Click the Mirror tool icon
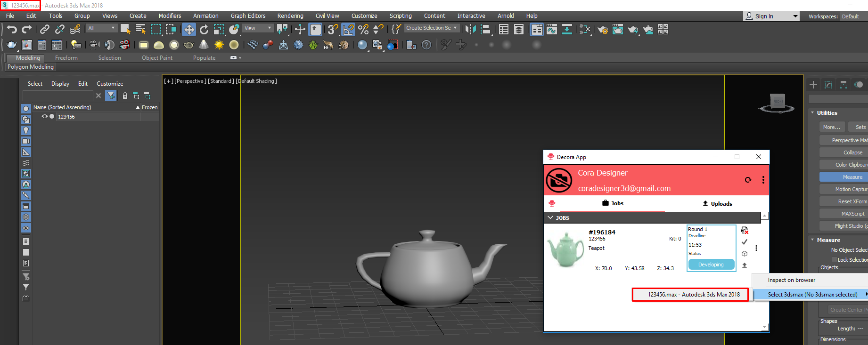Viewport: 868px width, 345px height. pyautogui.click(x=470, y=30)
